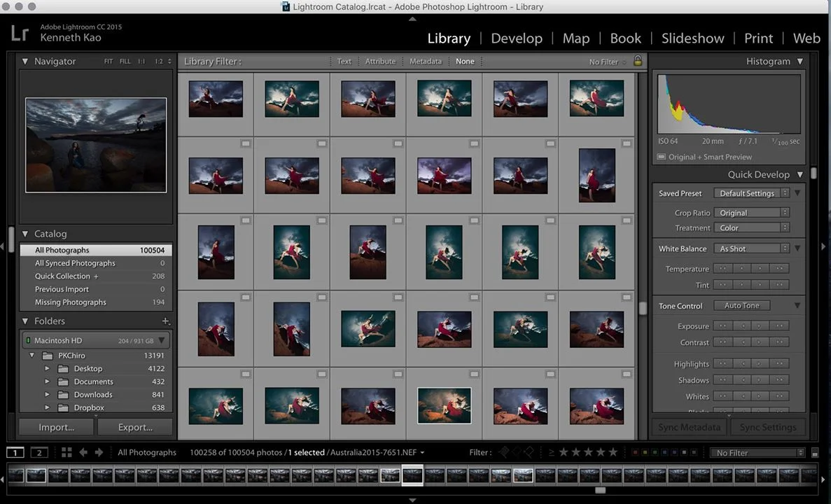This screenshot has height=504, width=831.
Task: Decrease Tint by a large step
Action: pyautogui.click(x=722, y=285)
